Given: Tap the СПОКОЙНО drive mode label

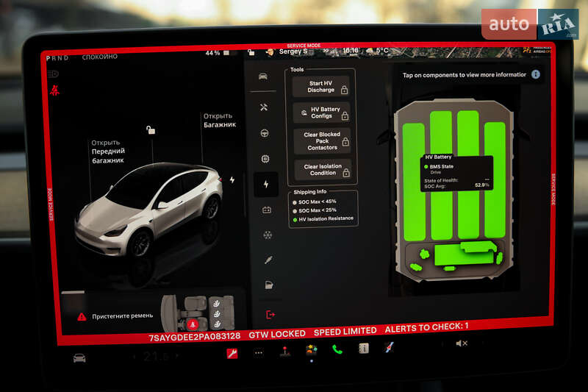Looking at the screenshot, I should tap(100, 57).
